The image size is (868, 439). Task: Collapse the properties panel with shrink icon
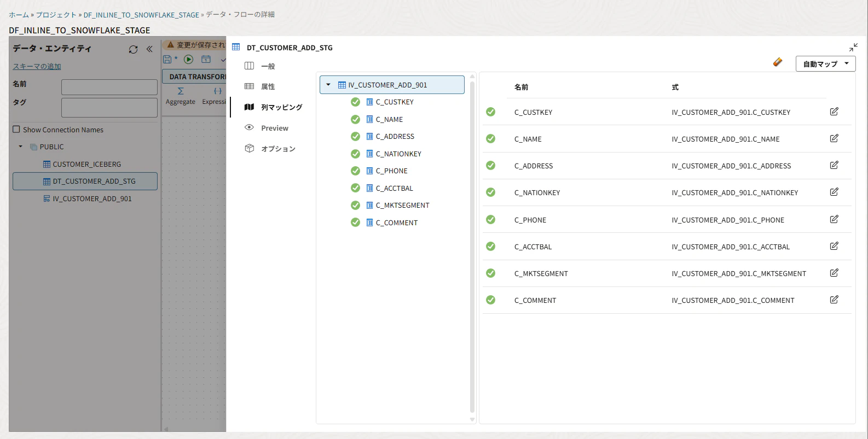[853, 48]
